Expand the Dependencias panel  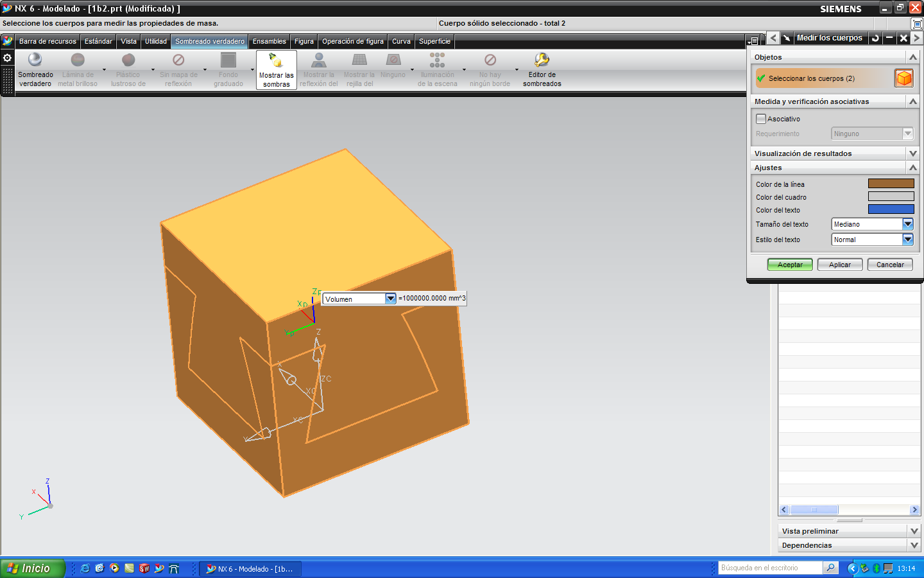[914, 545]
